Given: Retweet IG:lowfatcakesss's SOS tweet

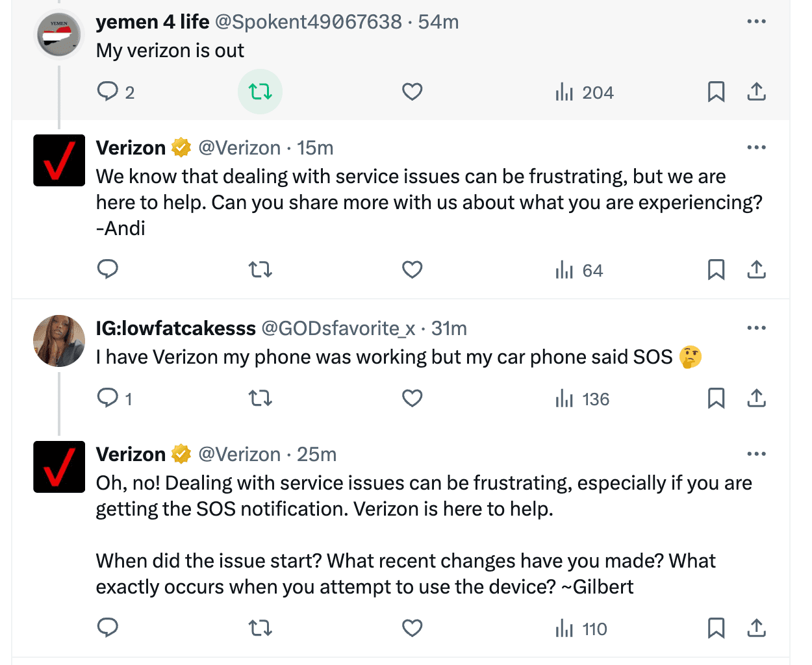Looking at the screenshot, I should (x=260, y=398).
